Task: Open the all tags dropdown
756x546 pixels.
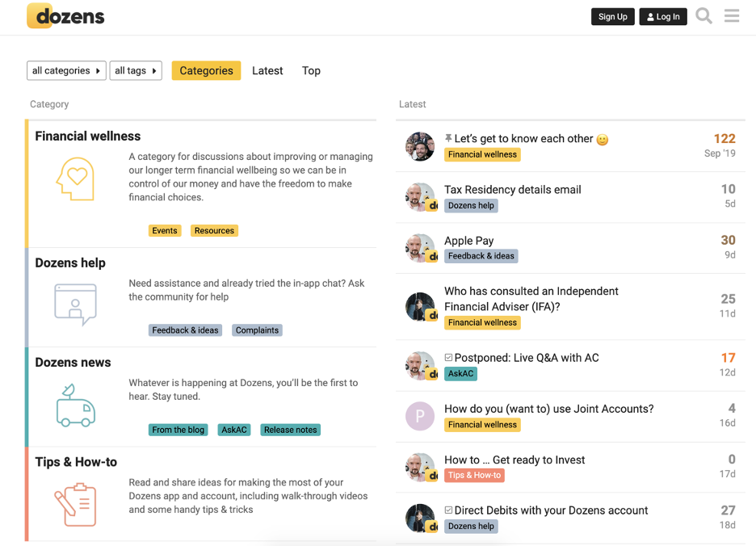Action: coord(136,70)
